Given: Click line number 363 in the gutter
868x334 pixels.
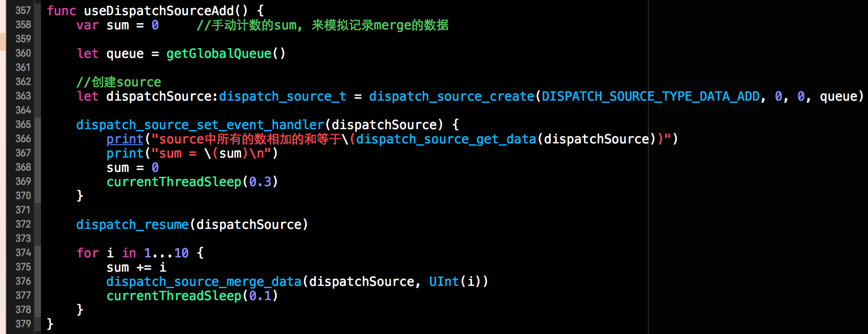Looking at the screenshot, I should coord(23,96).
